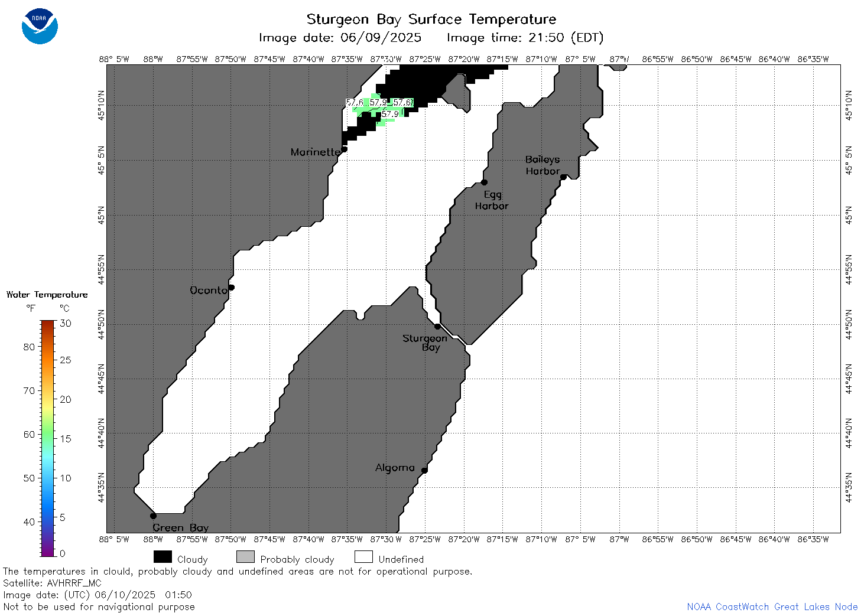This screenshot has width=864, height=616.
Task: Click the Cloudy legend label text
Action: 193,559
